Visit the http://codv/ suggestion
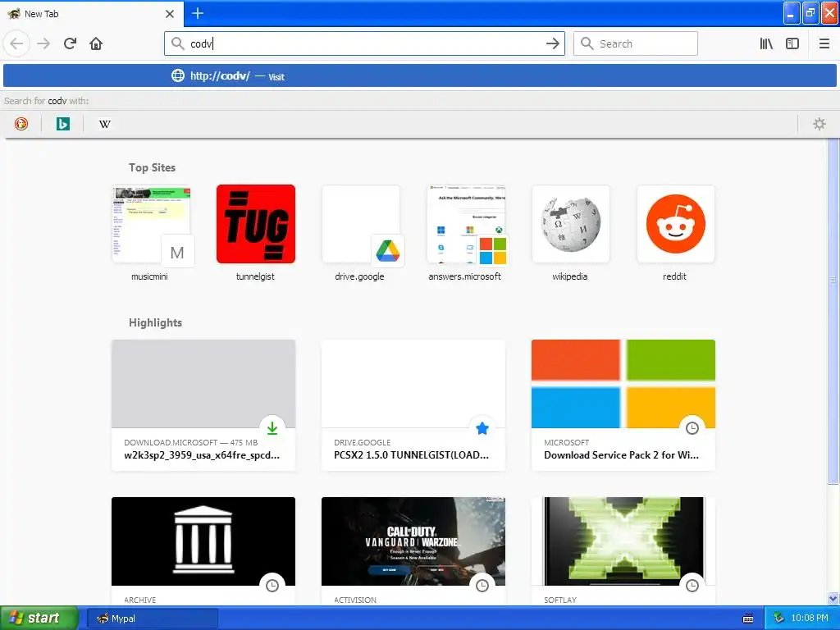The height and width of the screenshot is (630, 840). pyautogui.click(x=420, y=76)
